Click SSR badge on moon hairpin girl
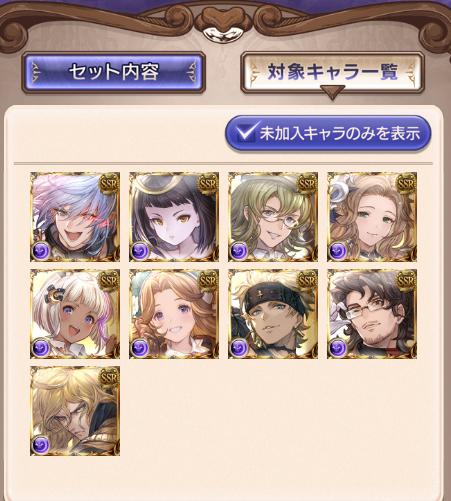The width and height of the screenshot is (451, 501). [109, 280]
